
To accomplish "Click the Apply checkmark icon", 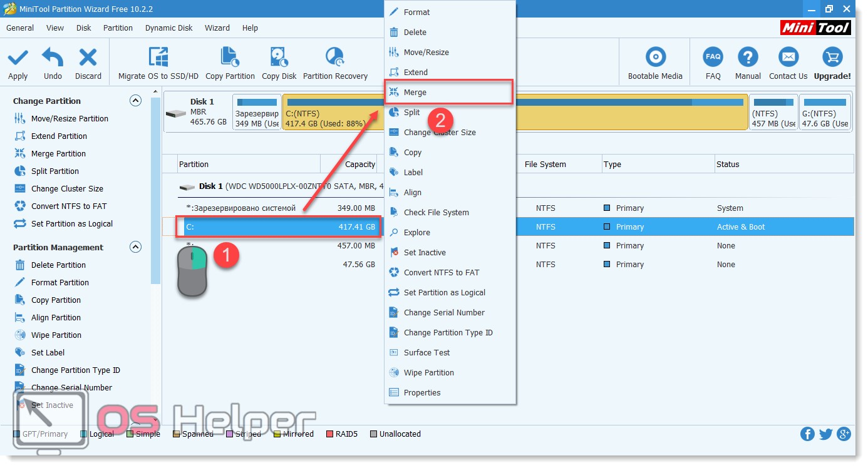I will point(18,58).
